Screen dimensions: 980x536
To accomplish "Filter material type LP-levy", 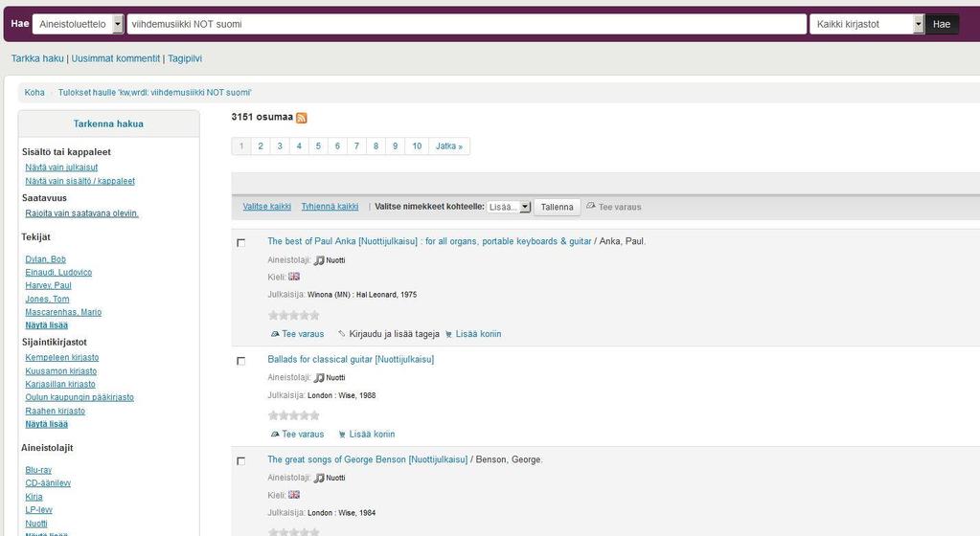I will pos(38,510).
